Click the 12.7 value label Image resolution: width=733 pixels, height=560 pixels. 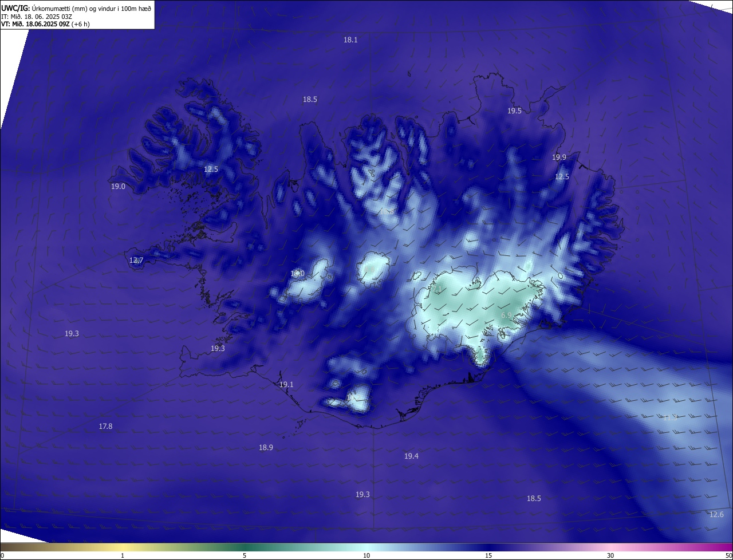[136, 261]
